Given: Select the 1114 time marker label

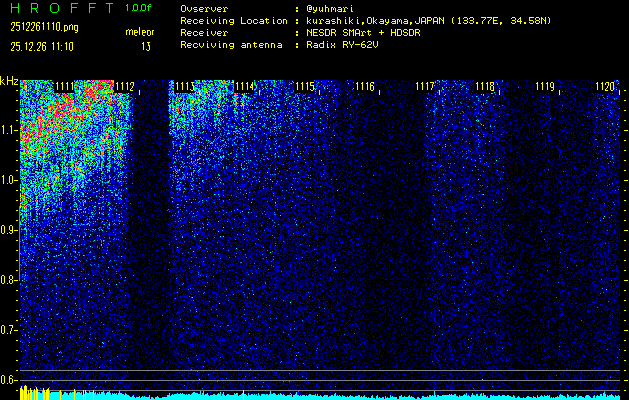Looking at the screenshot, I should click(x=244, y=86).
